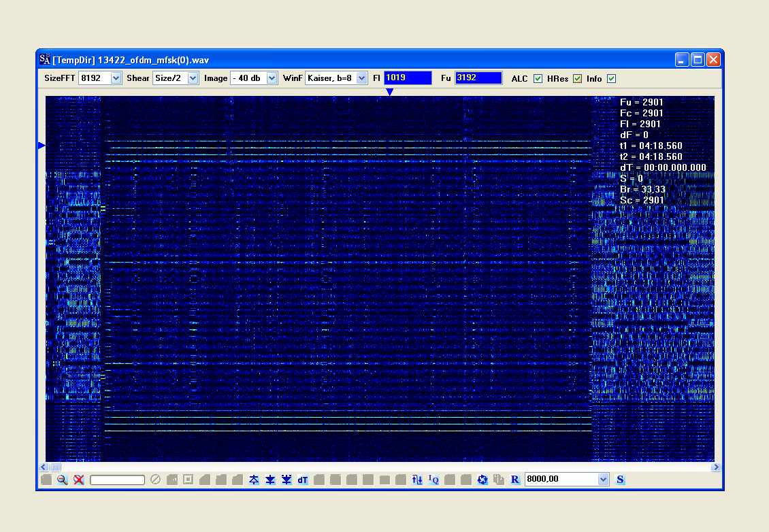Click the horizontal scrollbar right arrow
The height and width of the screenshot is (532, 769).
(716, 467)
